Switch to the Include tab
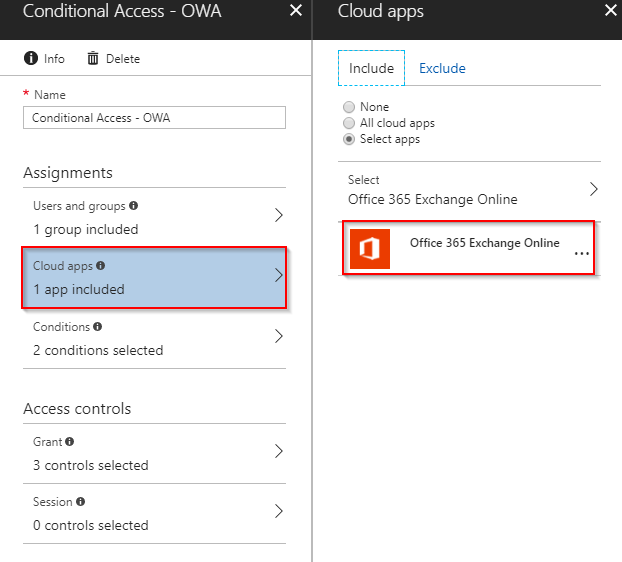 (x=371, y=68)
